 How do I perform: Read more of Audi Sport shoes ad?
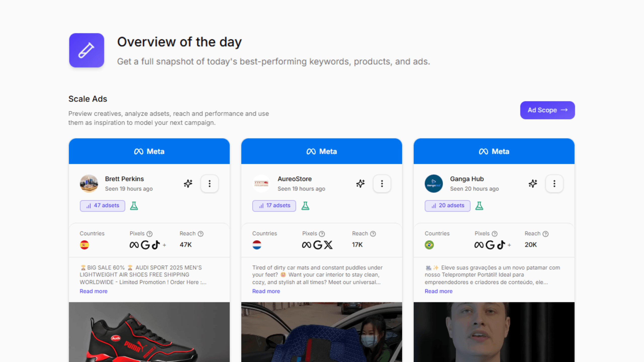94,291
